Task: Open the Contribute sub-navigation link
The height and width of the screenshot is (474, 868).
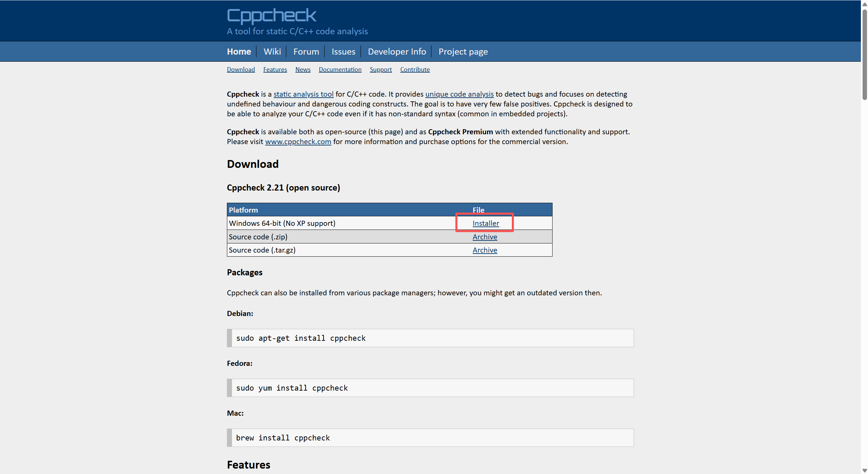Action: (415, 70)
